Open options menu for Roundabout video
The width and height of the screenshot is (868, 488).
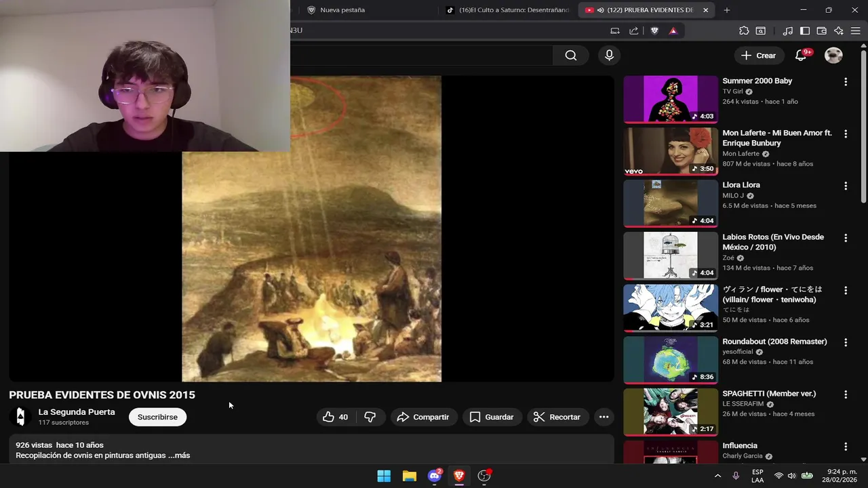pos(845,342)
